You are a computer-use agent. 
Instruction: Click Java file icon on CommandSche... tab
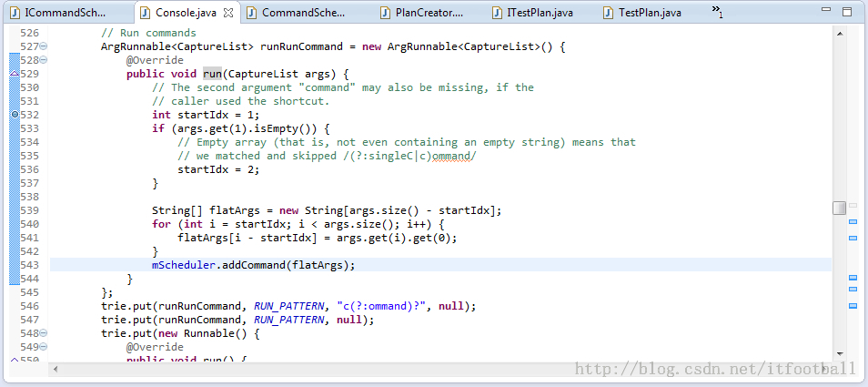coord(251,12)
